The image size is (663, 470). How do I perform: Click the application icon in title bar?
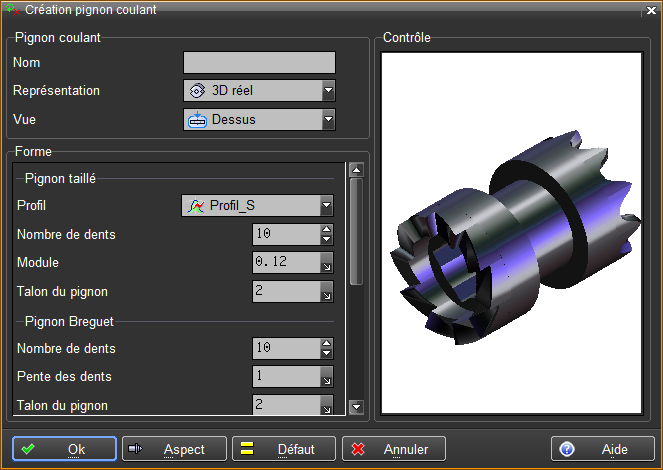pos(11,9)
